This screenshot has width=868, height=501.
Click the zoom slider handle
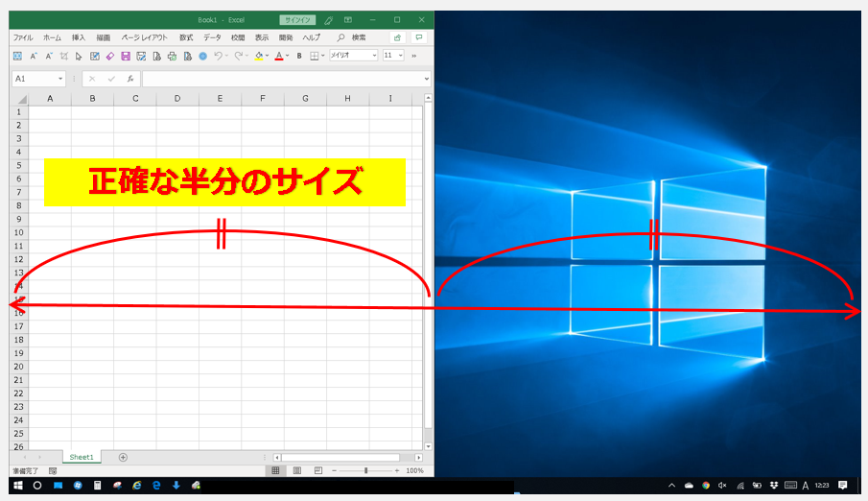coord(366,470)
